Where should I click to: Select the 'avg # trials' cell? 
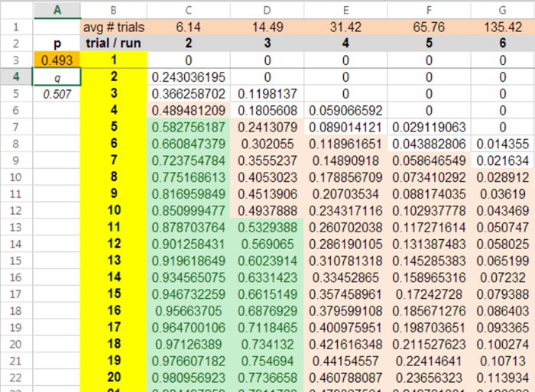[114, 27]
